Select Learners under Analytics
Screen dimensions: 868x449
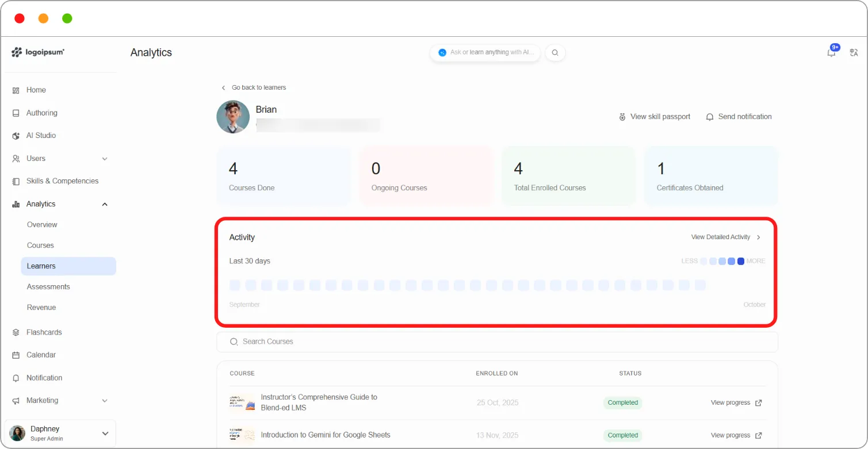coord(68,266)
